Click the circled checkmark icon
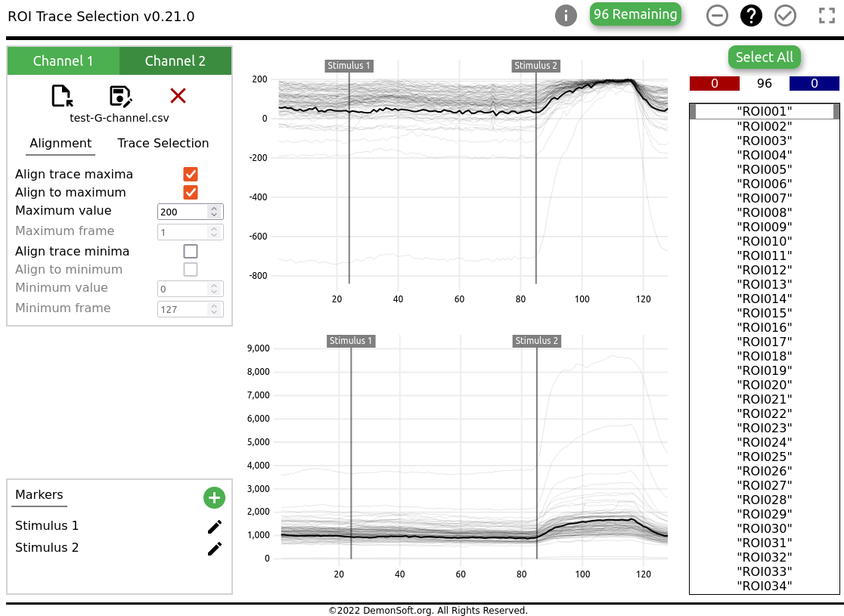 tap(786, 15)
